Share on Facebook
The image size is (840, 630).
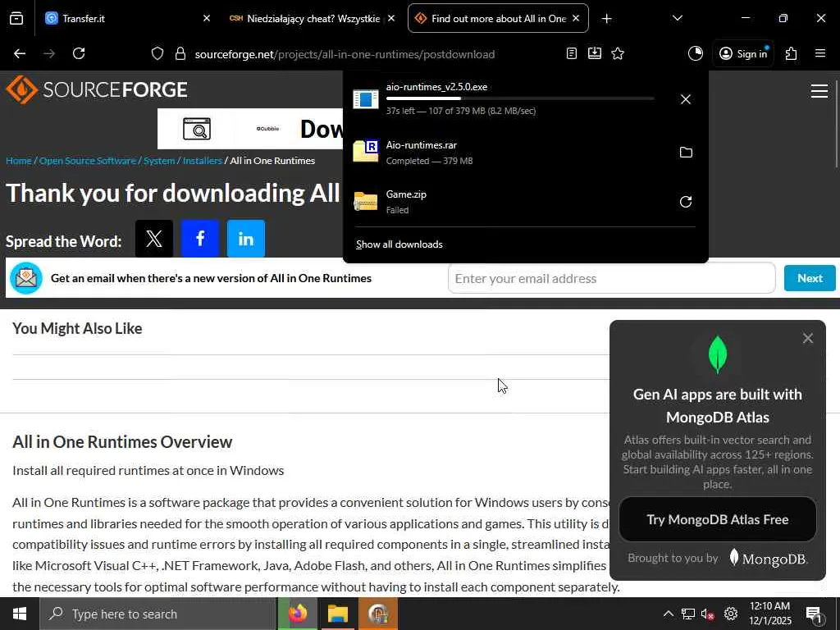pyautogui.click(x=200, y=239)
